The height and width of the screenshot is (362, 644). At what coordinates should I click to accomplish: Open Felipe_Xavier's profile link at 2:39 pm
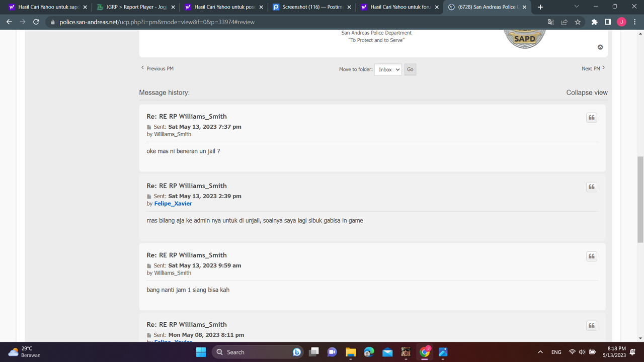173,204
